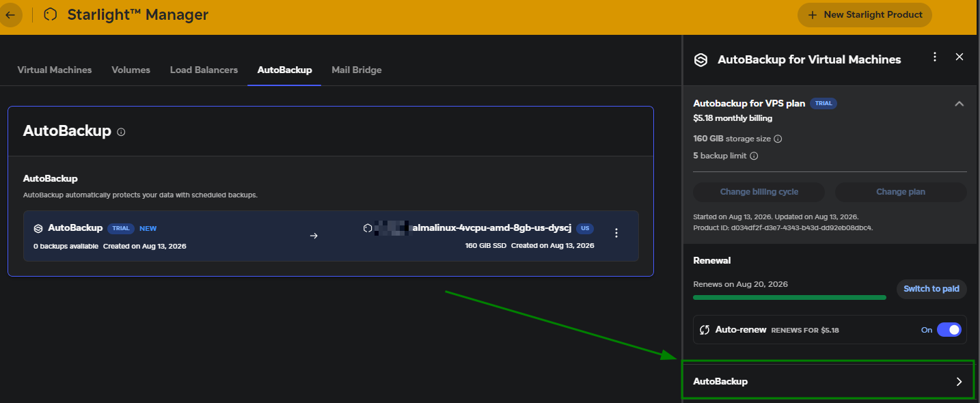The height and width of the screenshot is (403, 980).
Task: Expand the AutoBackup row in side panel
Action: point(830,381)
